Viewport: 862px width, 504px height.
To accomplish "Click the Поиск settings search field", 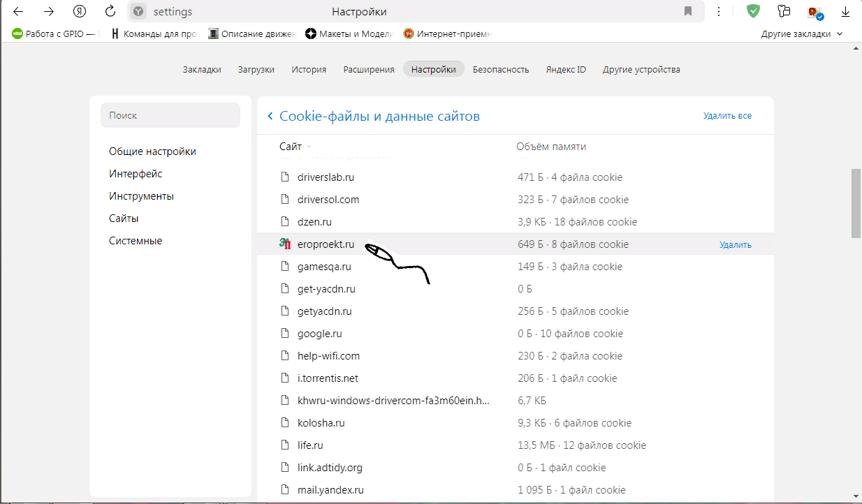I will pos(170,115).
